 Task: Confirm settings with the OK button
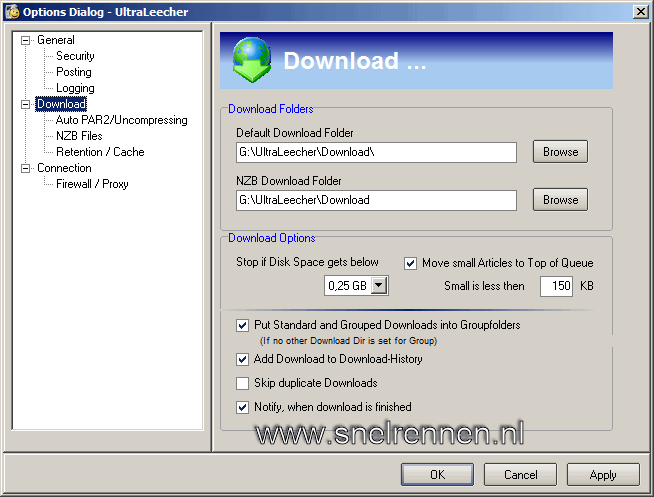[x=438, y=474]
